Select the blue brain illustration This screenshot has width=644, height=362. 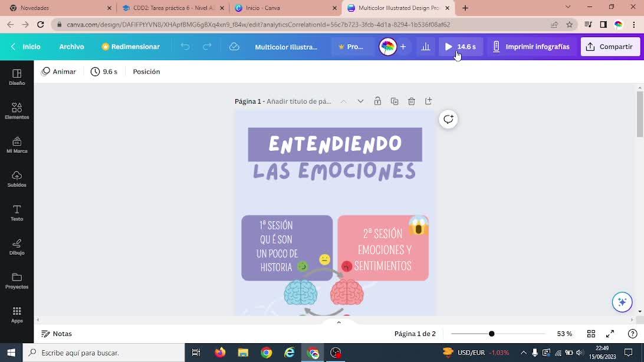301,292
